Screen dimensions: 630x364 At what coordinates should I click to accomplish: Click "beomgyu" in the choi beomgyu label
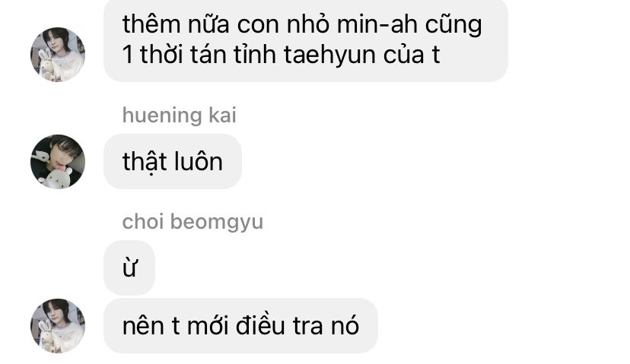(217, 223)
